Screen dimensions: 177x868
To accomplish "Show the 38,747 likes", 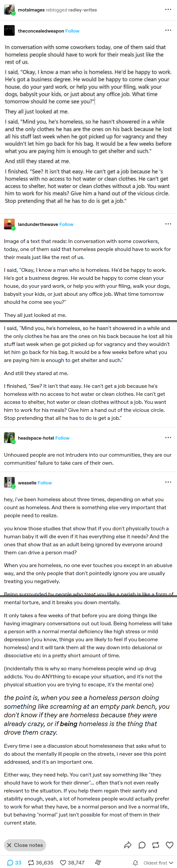I will click(72, 863).
